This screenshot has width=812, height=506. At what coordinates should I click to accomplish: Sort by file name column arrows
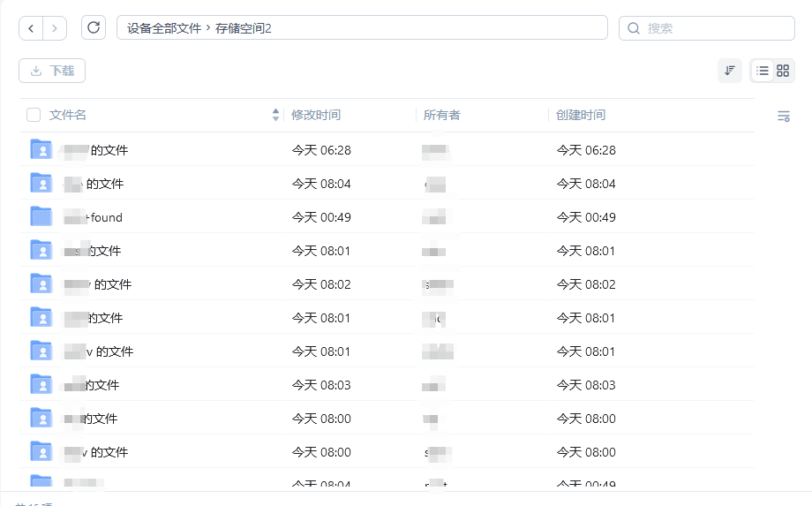tap(275, 115)
